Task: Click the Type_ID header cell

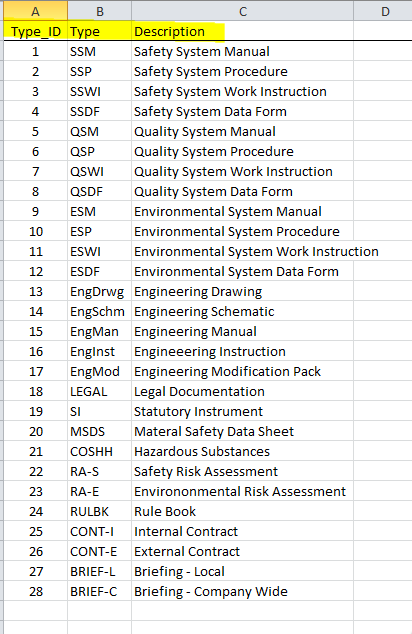Action: click(x=36, y=31)
